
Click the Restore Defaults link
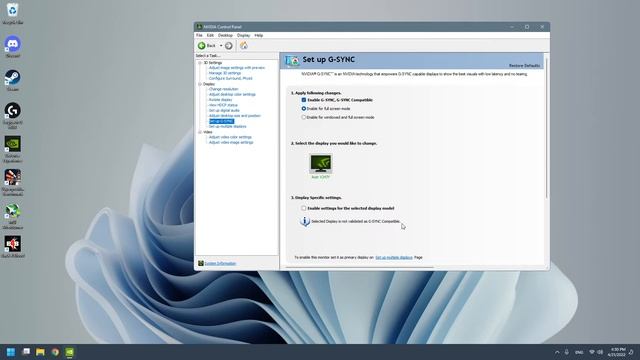(524, 66)
